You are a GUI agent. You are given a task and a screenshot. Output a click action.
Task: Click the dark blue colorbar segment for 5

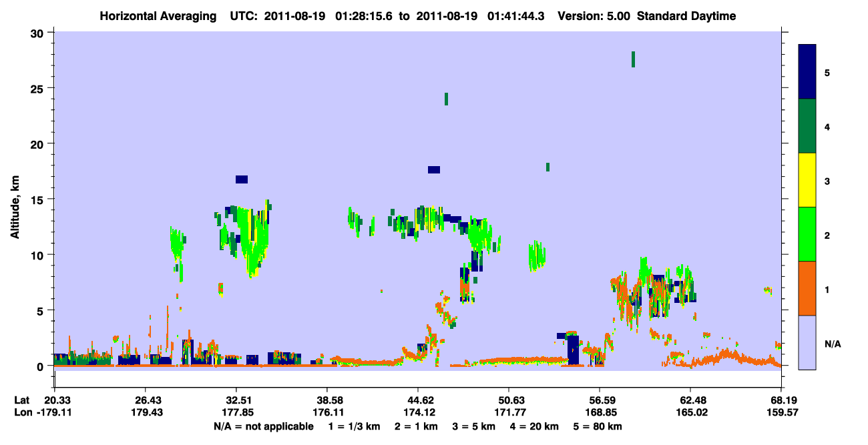[807, 71]
